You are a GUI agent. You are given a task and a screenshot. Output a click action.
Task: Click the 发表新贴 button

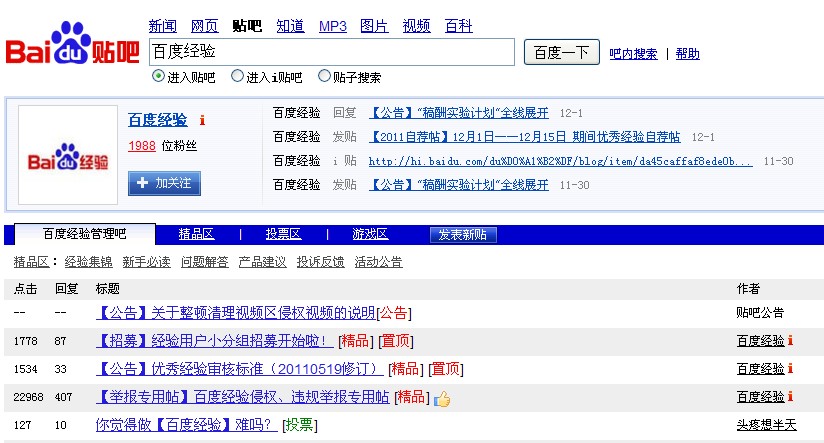click(x=463, y=234)
